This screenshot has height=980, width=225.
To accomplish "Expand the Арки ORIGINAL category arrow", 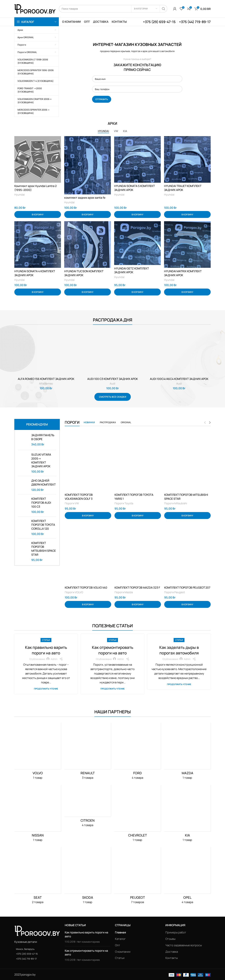I will tap(55, 37).
